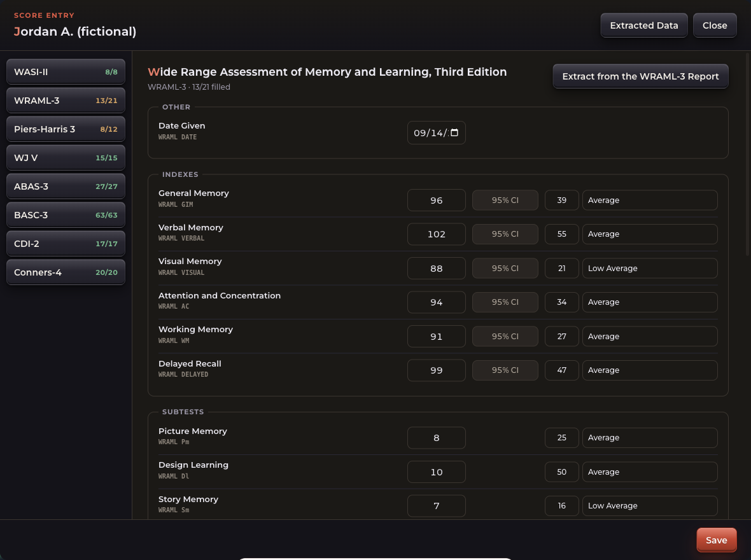Edit Verbal Memory percentile field 55
The image size is (751, 560).
(561, 234)
